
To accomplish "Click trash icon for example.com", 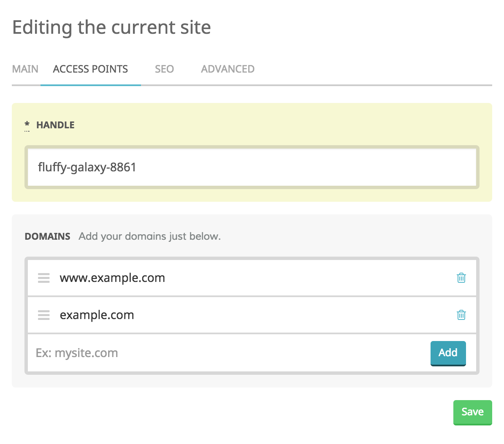I will click(x=461, y=315).
